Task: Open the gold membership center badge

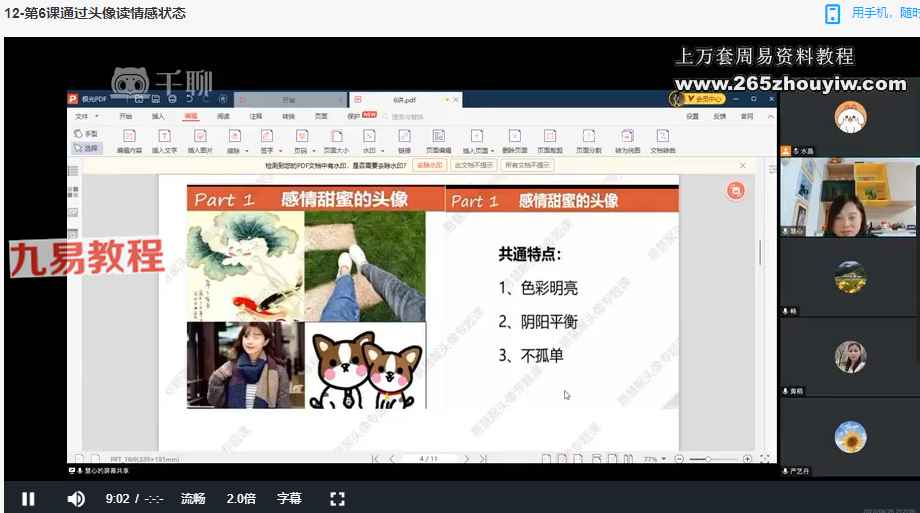Action: pos(705,99)
